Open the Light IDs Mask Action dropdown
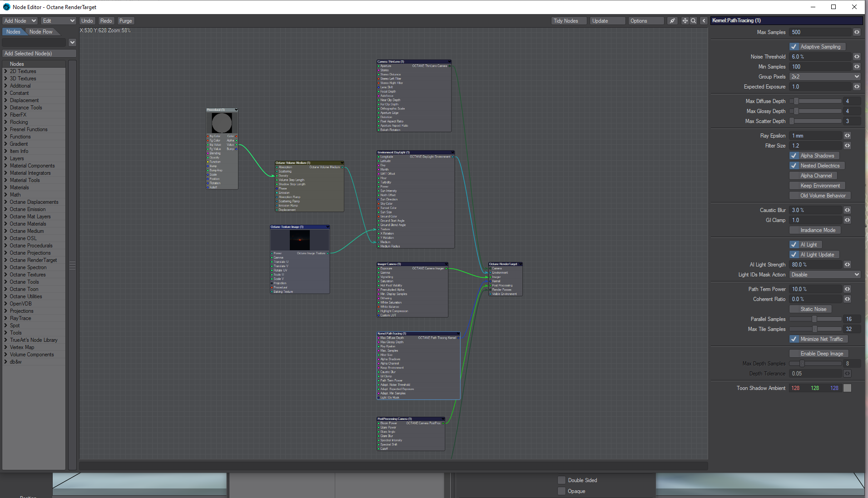Viewport: 868px width, 498px height. click(825, 275)
